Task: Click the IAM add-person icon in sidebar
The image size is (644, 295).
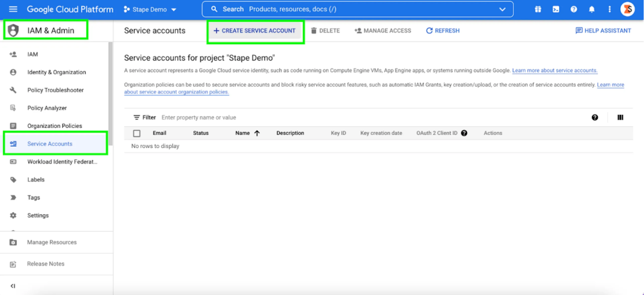Action: [x=13, y=54]
